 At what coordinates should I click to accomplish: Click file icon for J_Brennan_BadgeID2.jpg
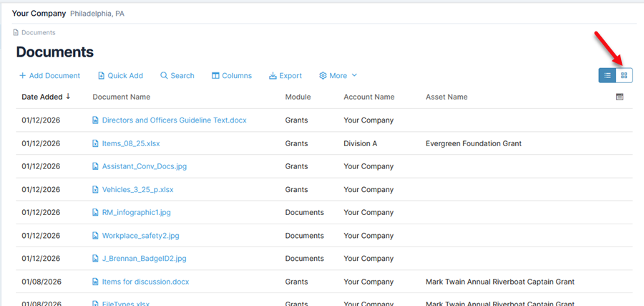coord(96,259)
